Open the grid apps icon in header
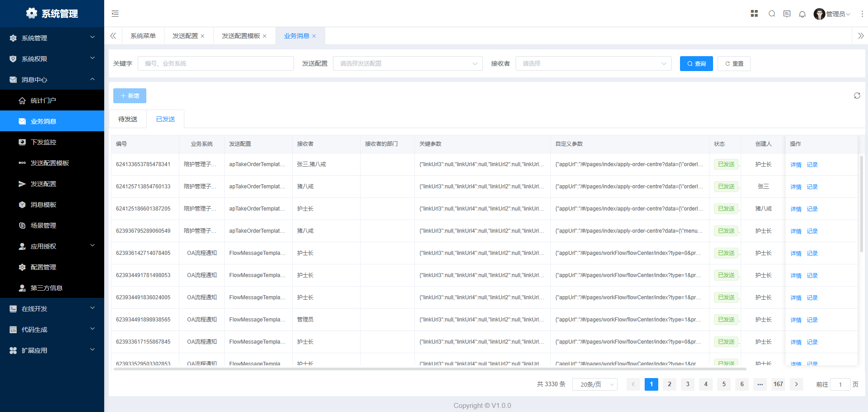Image resolution: width=868 pixels, height=412 pixels. coord(754,14)
